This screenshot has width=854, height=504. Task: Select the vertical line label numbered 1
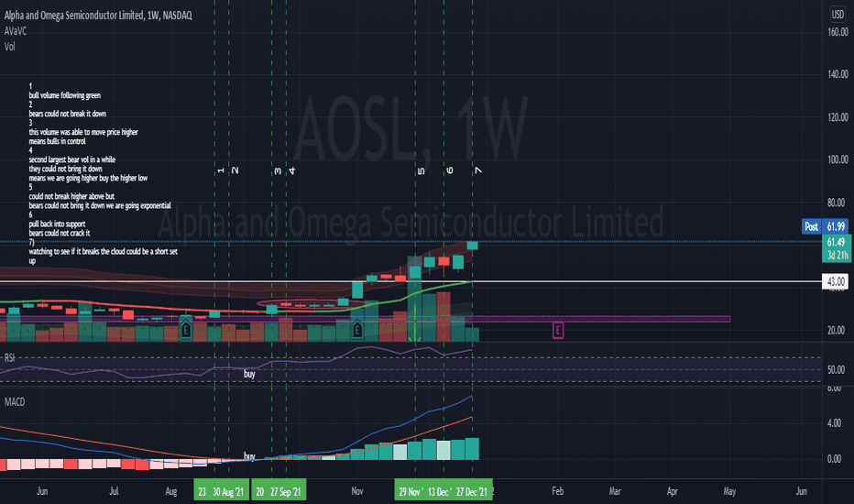(x=221, y=171)
